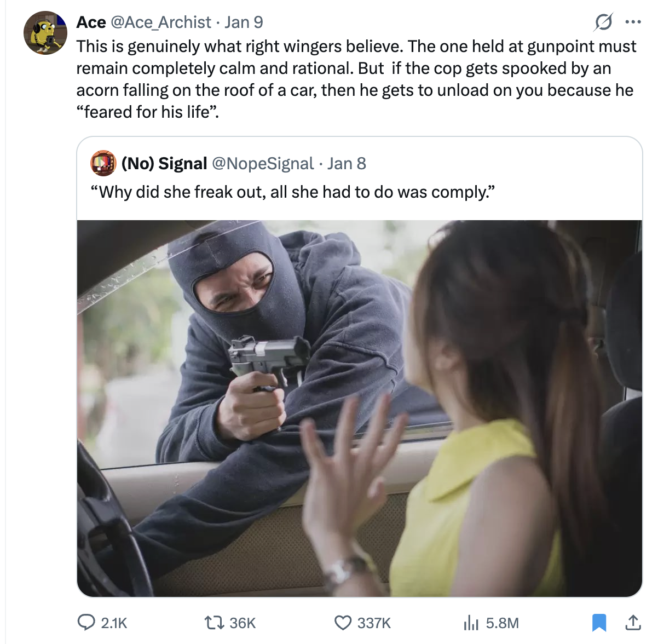The width and height of the screenshot is (658, 644).
Task: Click the 337K likes count
Action: point(374,623)
